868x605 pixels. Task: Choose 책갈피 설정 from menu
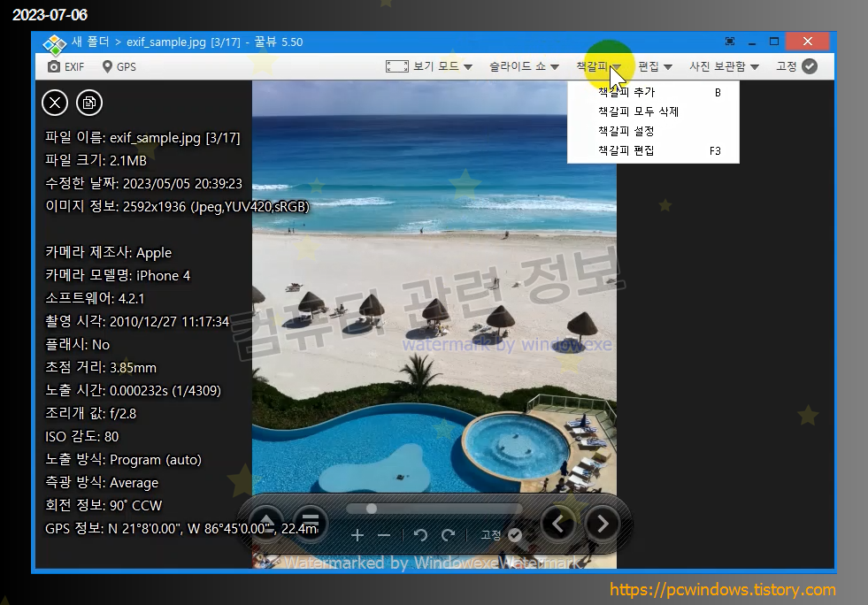[653, 131]
